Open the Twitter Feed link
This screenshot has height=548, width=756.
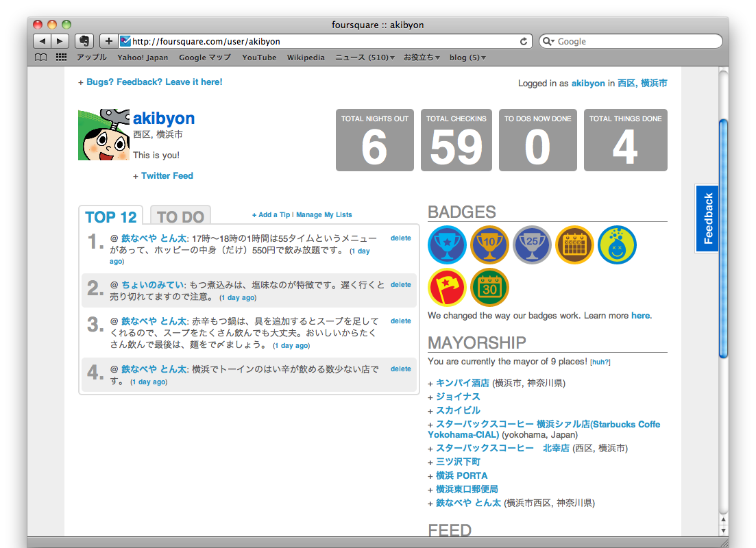[167, 176]
